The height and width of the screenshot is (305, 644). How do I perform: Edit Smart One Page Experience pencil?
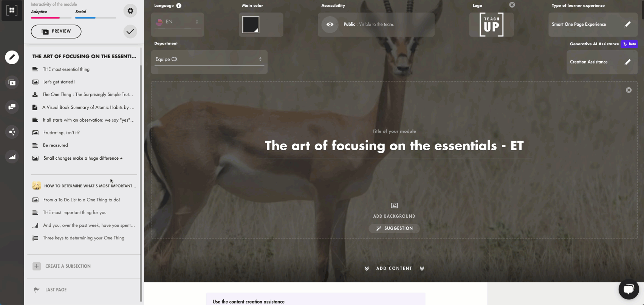[627, 24]
